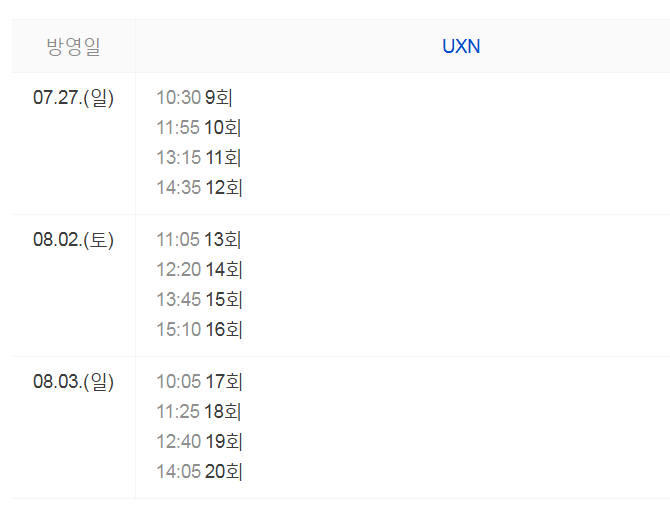Click the 11:05 13회 episode entry

click(199, 240)
